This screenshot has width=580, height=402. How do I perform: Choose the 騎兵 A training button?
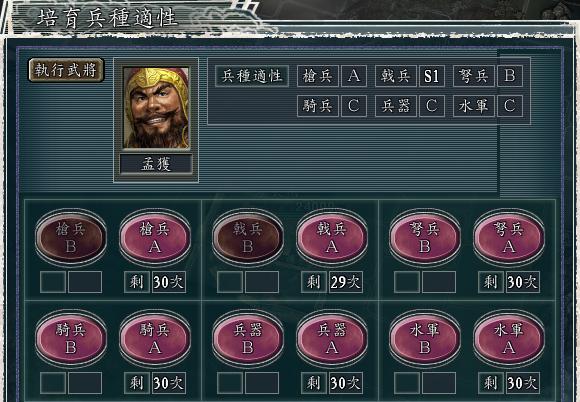(x=155, y=338)
